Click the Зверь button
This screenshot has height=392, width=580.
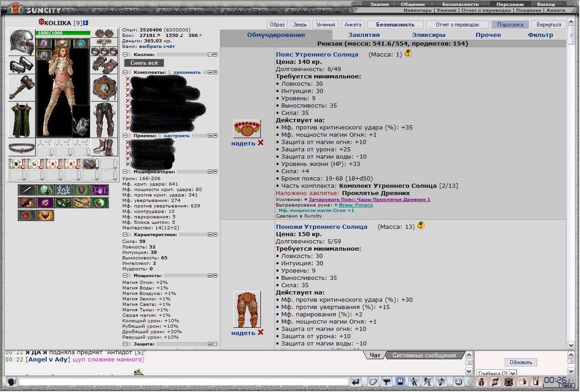300,25
